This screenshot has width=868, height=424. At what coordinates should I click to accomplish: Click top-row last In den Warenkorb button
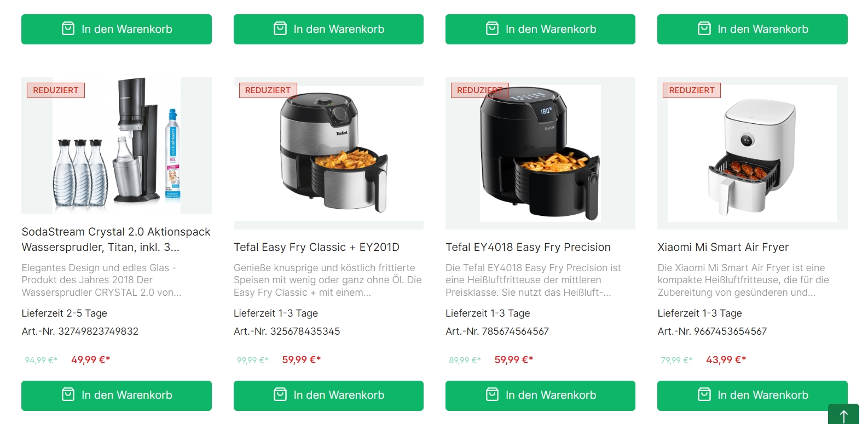pos(753,29)
